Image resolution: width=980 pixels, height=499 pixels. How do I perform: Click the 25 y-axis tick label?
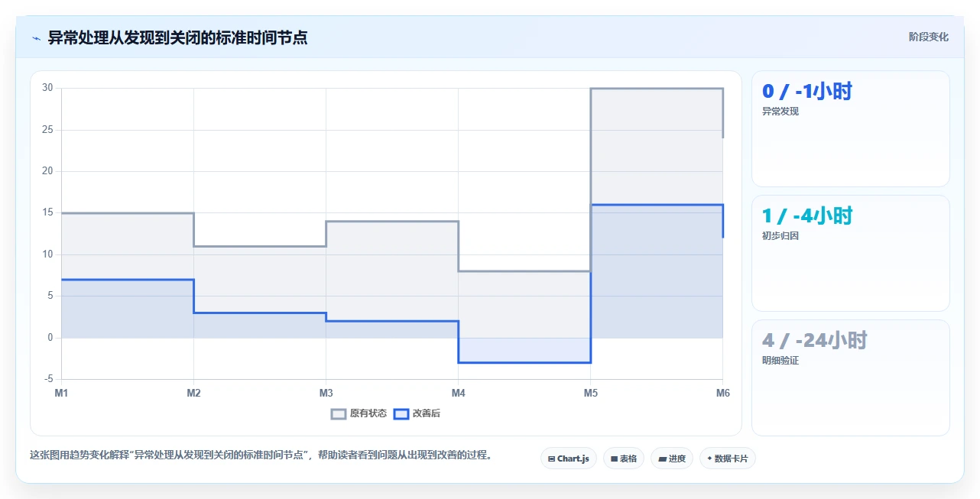coord(47,130)
